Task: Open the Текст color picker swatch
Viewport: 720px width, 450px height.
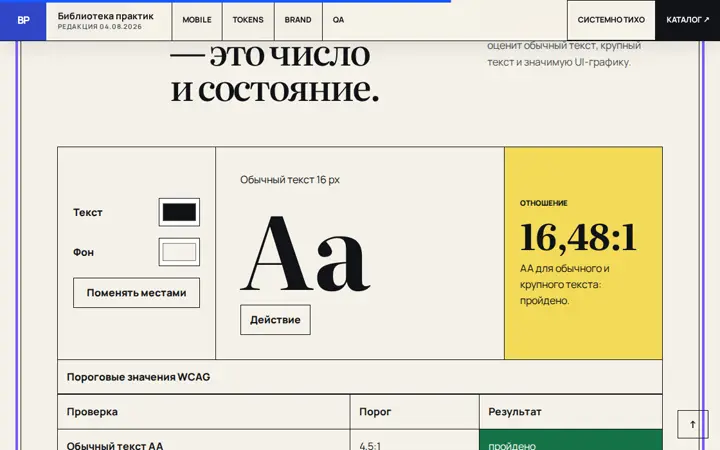Action: point(179,212)
